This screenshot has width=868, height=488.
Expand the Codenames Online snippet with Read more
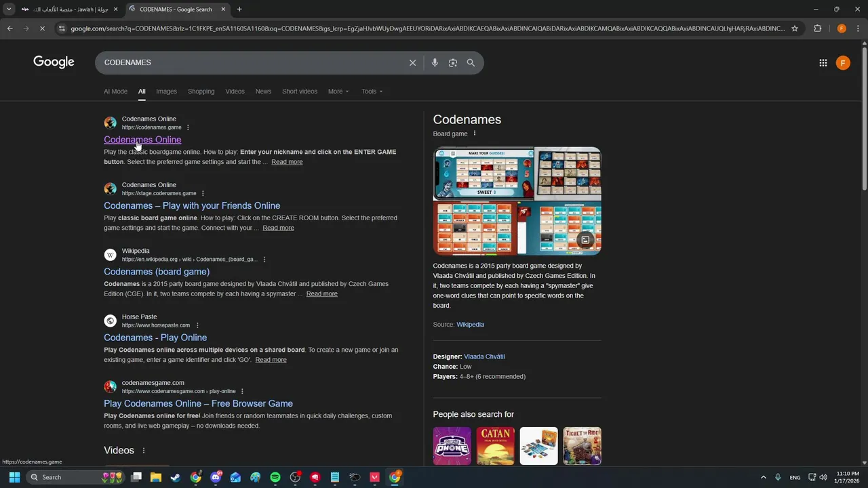tap(287, 162)
